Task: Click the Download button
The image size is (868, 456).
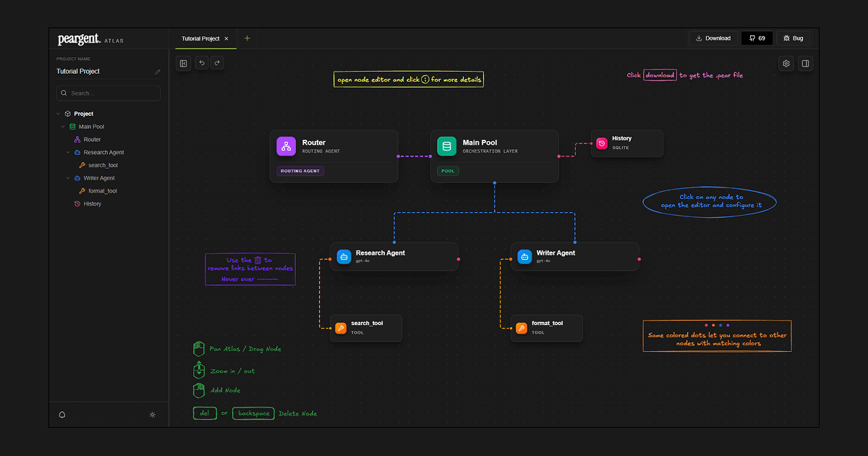Action: coord(713,38)
